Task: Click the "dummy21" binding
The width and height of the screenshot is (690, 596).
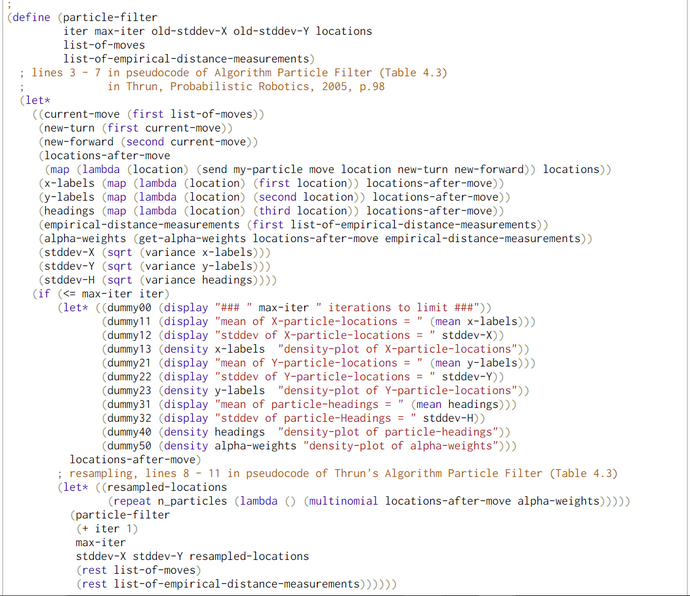Action: coord(129,363)
